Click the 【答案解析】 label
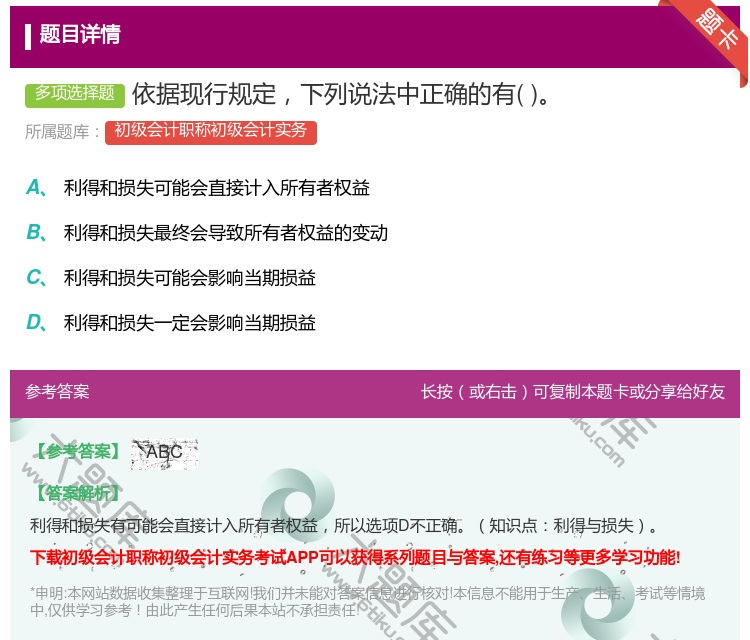This screenshot has width=750, height=640. (x=78, y=493)
